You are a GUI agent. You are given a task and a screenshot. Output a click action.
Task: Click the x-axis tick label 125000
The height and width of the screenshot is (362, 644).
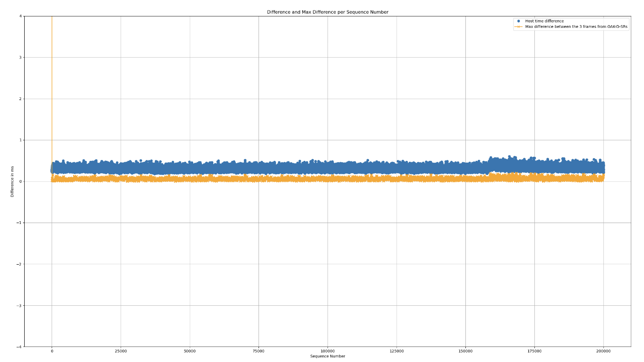[x=396, y=351]
